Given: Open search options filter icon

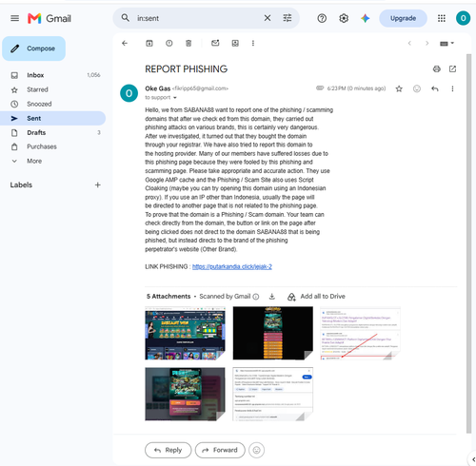Looking at the screenshot, I should click(288, 18).
